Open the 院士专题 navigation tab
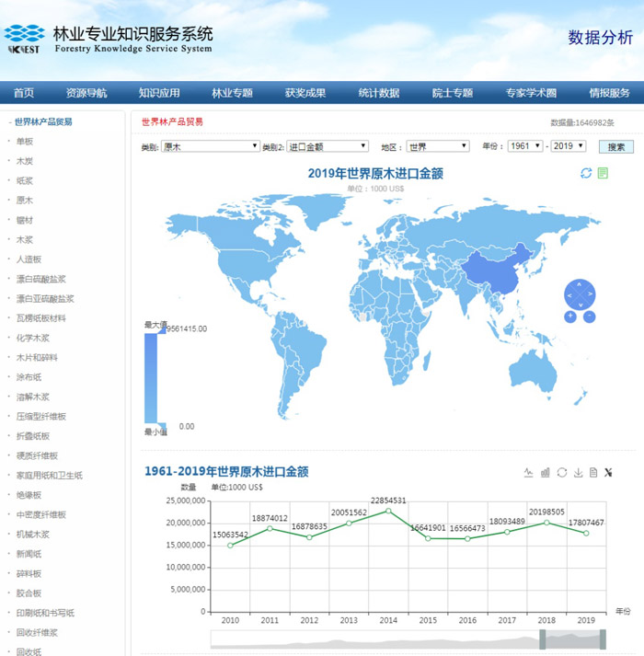The width and height of the screenshot is (644, 656). click(x=453, y=92)
